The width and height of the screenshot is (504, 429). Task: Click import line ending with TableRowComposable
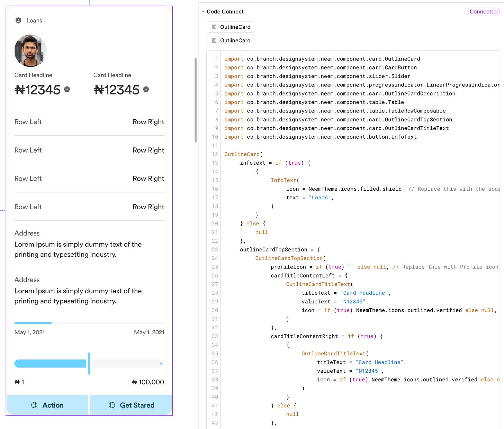tap(335, 111)
